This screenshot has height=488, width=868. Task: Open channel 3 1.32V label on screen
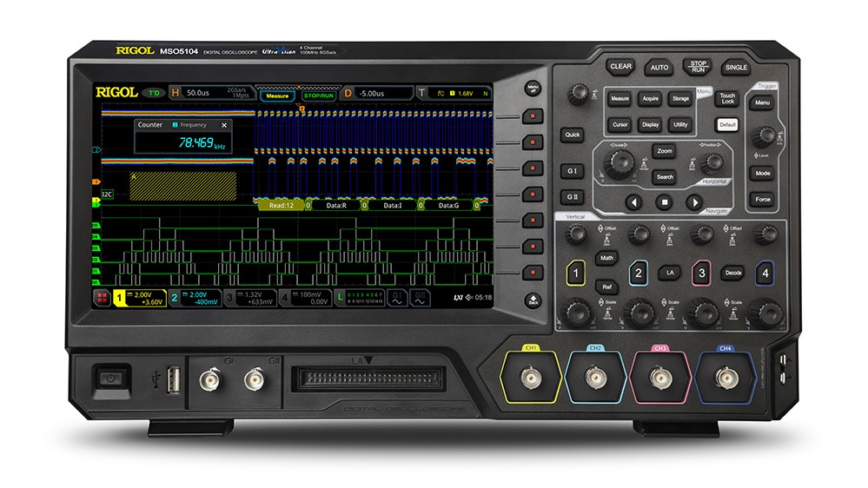click(x=250, y=298)
